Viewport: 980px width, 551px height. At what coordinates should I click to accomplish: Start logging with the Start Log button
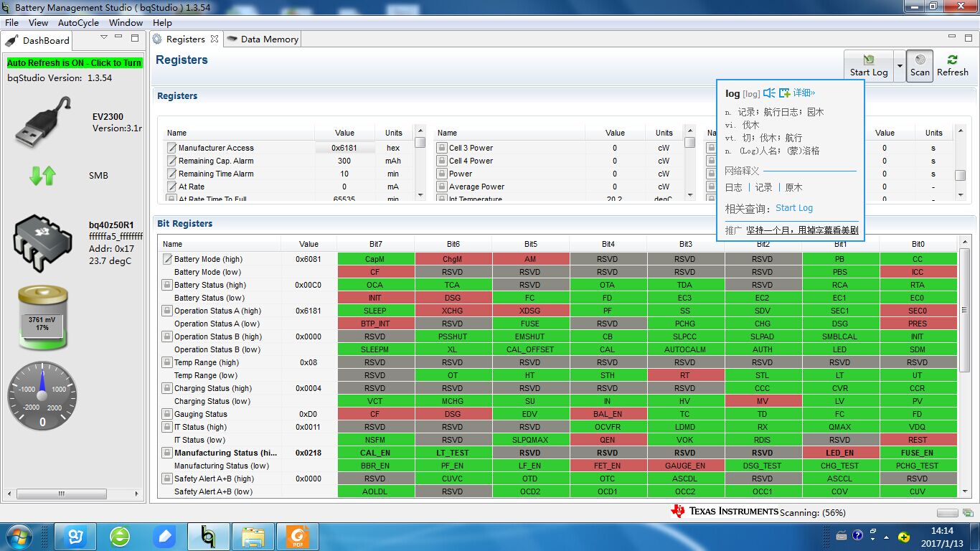point(869,65)
